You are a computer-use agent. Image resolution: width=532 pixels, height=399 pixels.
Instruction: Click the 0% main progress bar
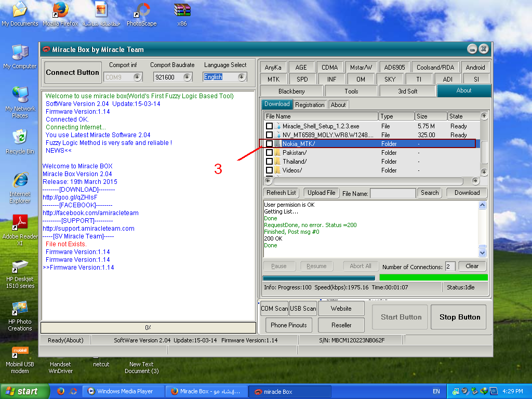[x=148, y=327]
